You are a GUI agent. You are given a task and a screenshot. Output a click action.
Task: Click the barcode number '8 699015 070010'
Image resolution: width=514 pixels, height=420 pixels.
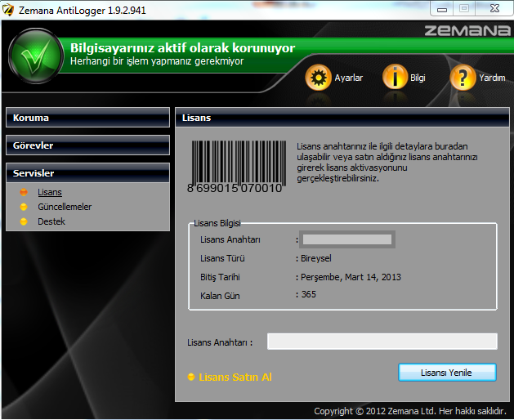(235, 188)
